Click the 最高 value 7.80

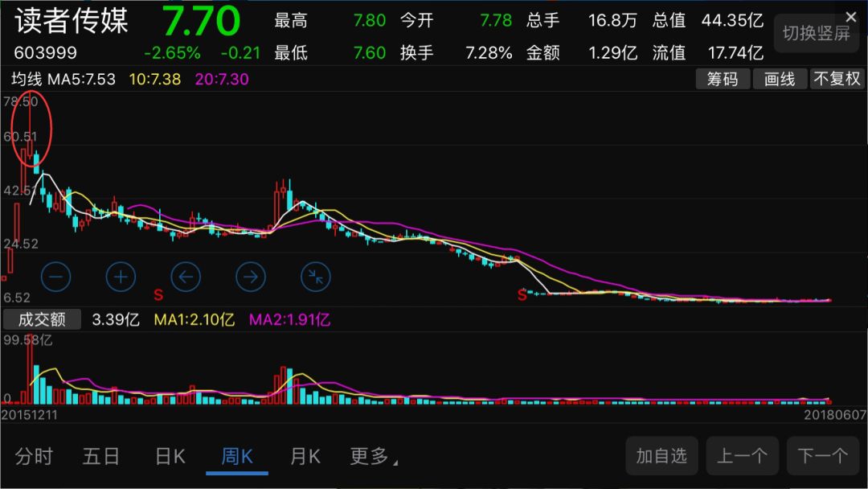click(369, 21)
